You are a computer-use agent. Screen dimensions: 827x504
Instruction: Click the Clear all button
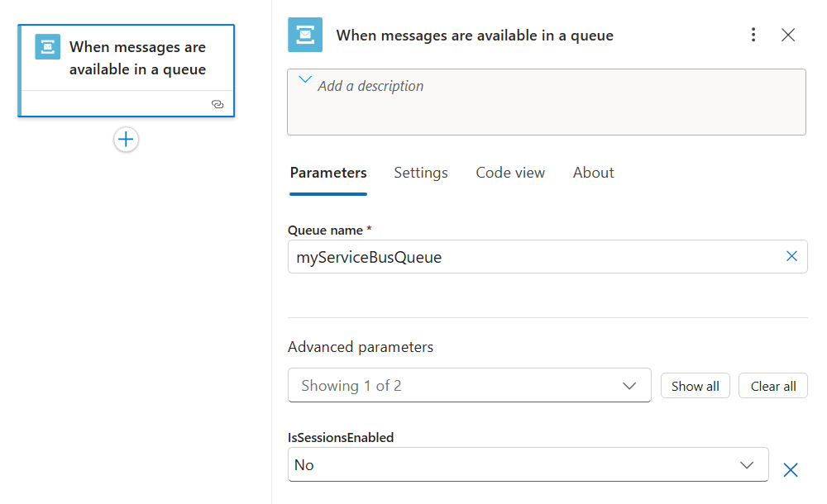tap(772, 385)
